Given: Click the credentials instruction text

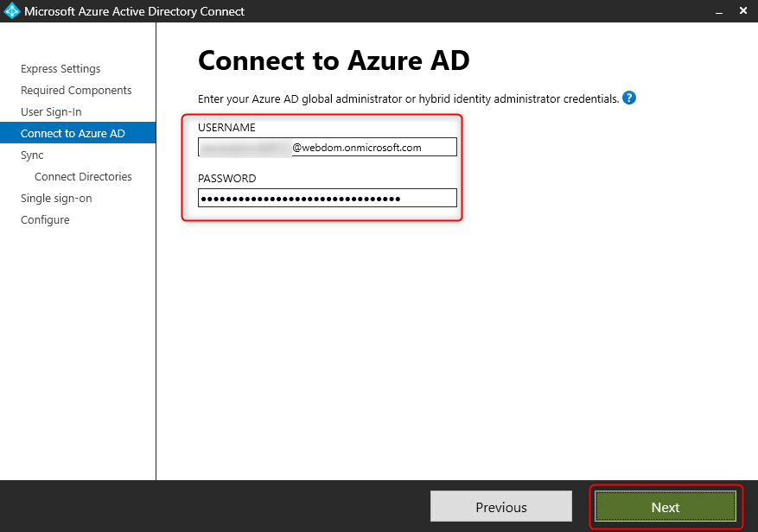Looking at the screenshot, I should [402, 98].
